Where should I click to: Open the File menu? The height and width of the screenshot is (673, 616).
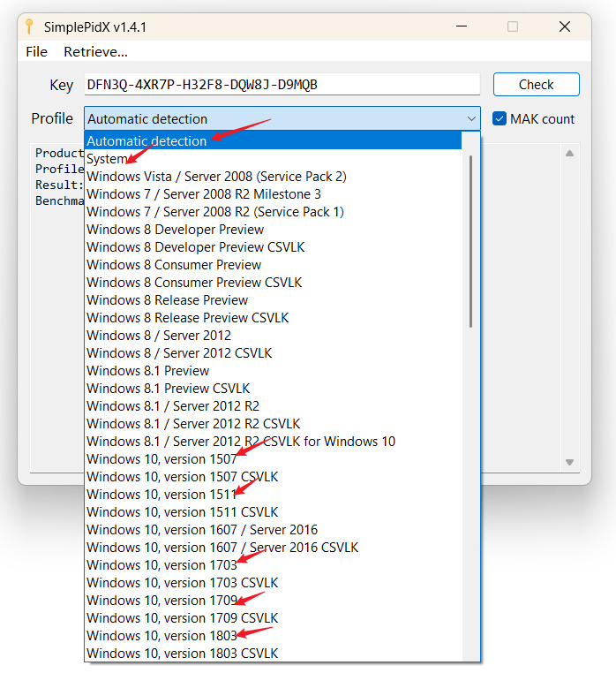tap(36, 52)
